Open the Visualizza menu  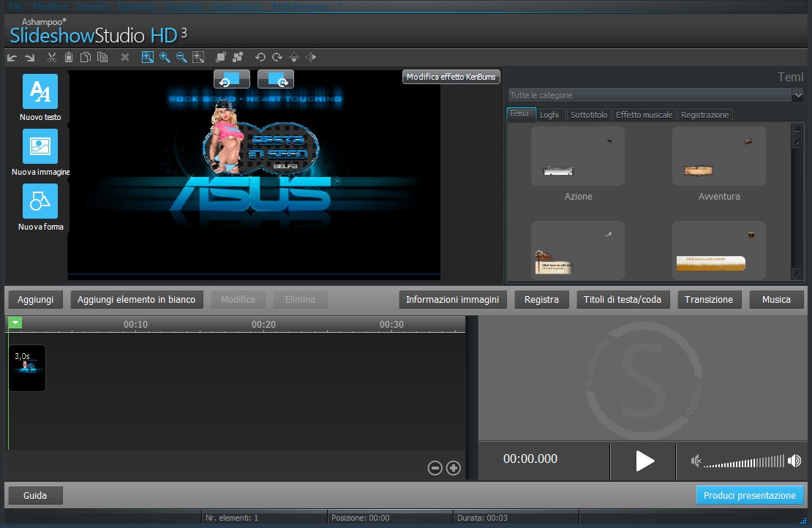pos(184,6)
